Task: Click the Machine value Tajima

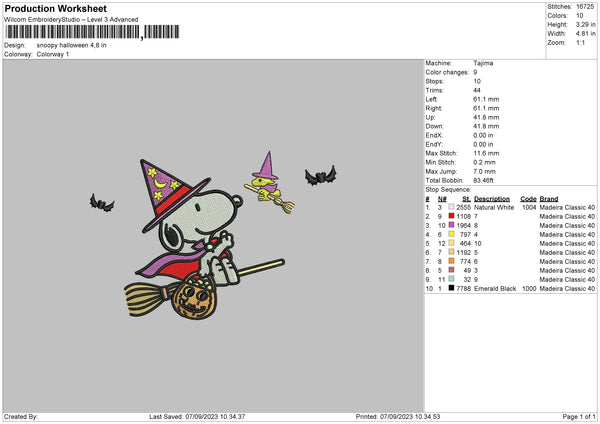Action: [483, 63]
